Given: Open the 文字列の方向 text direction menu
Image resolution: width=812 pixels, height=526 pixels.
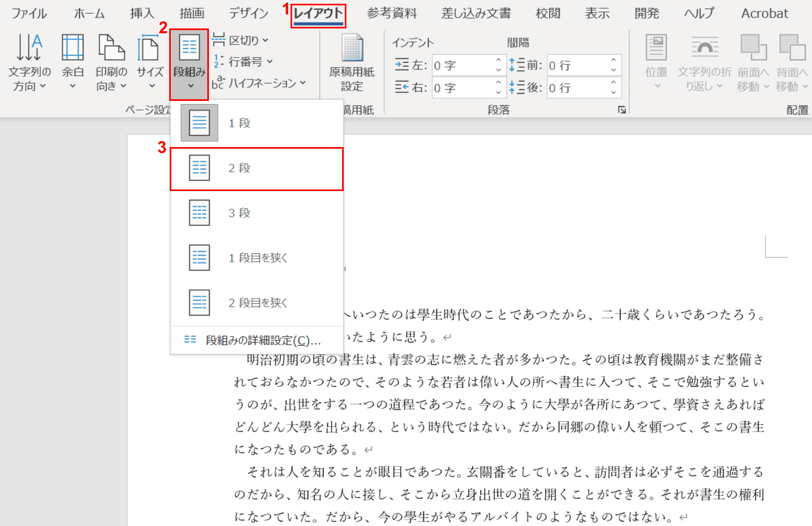Looking at the screenshot, I should (29, 62).
